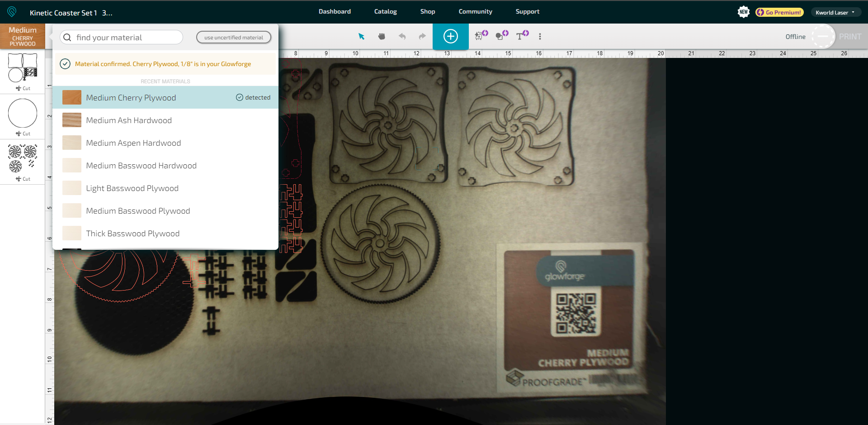Select Light Basswood Plywood material
The image size is (868, 425).
click(x=132, y=188)
